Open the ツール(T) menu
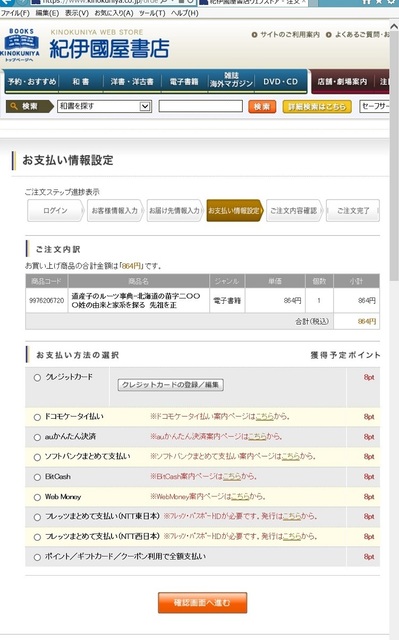The height and width of the screenshot is (640, 399). click(152, 13)
